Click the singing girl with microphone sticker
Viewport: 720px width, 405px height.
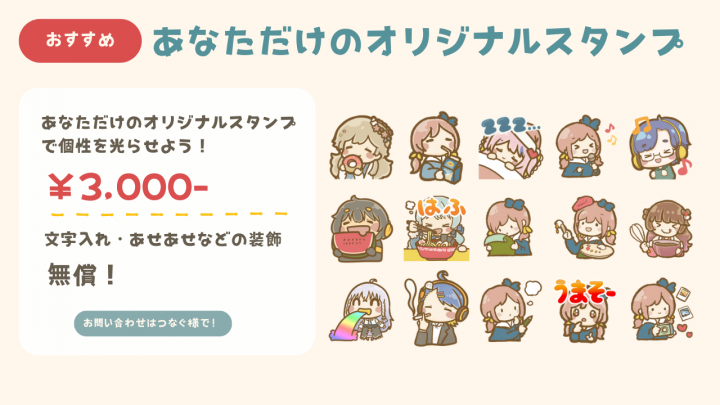point(585,146)
